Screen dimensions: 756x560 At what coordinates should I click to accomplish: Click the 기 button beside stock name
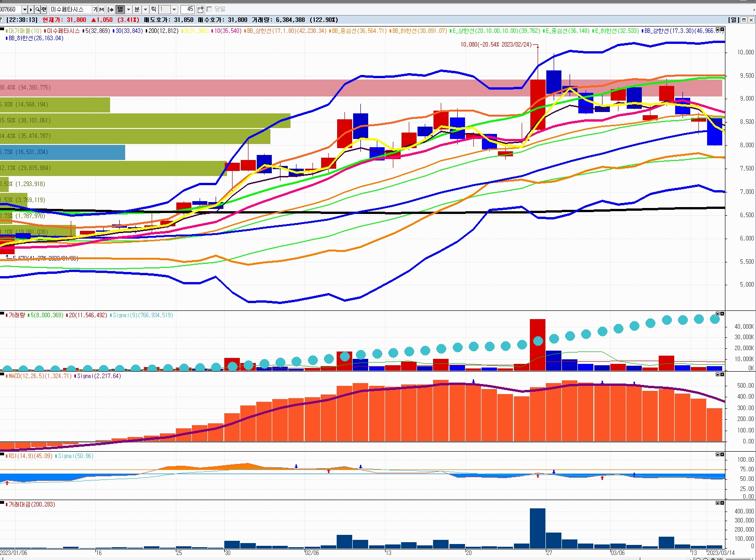click(95, 10)
